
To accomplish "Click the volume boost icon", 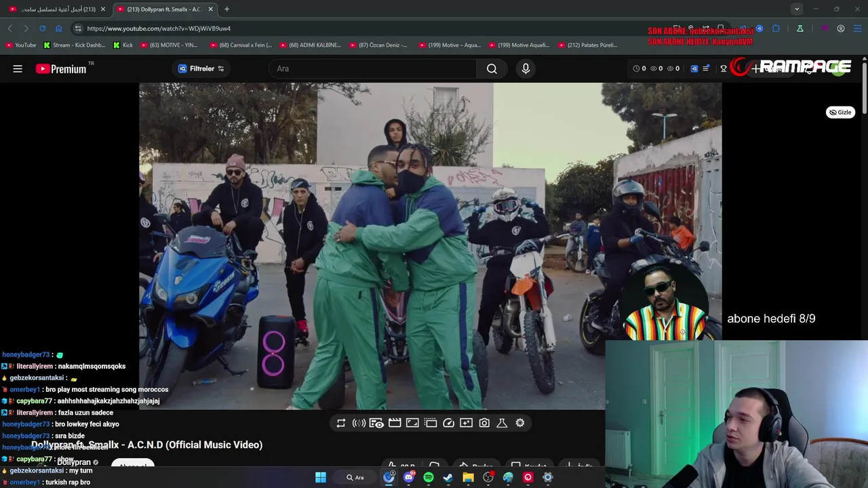I will [x=359, y=423].
